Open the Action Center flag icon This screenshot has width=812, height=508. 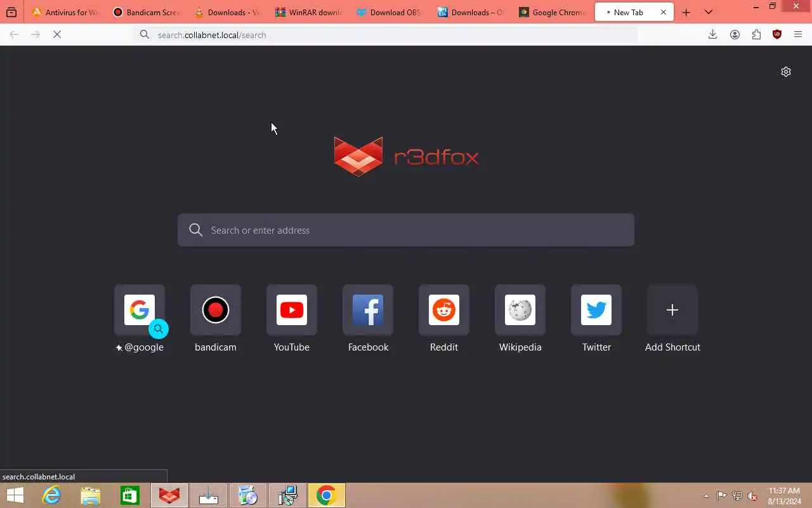(722, 496)
